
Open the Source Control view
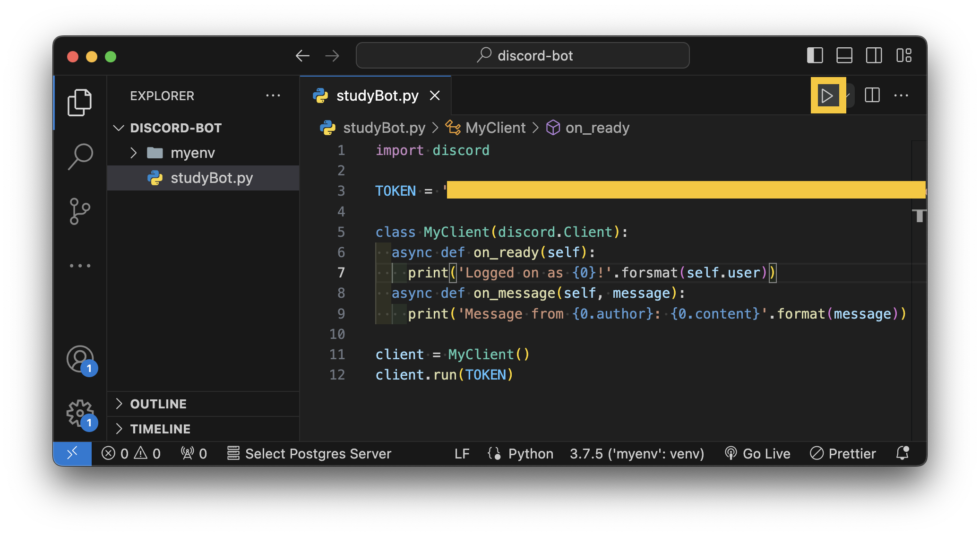[x=80, y=211]
